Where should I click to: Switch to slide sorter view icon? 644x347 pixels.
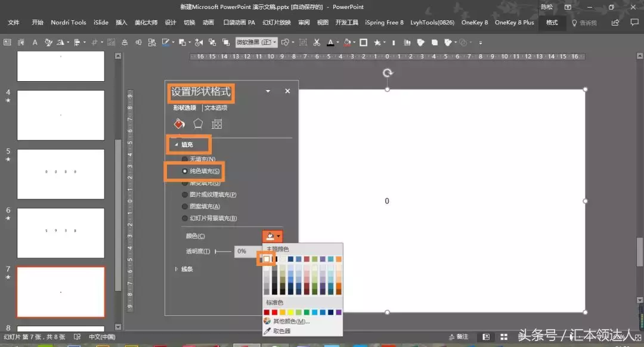[503, 337]
